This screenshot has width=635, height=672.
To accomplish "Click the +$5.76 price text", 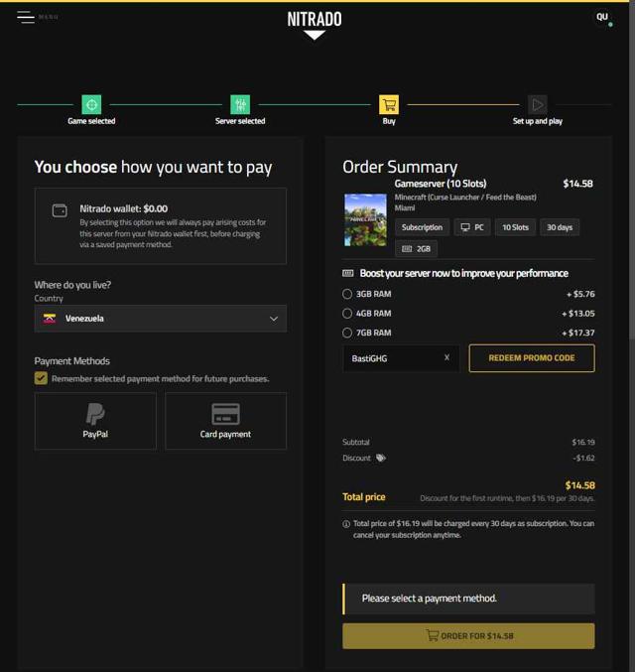I will (580, 294).
